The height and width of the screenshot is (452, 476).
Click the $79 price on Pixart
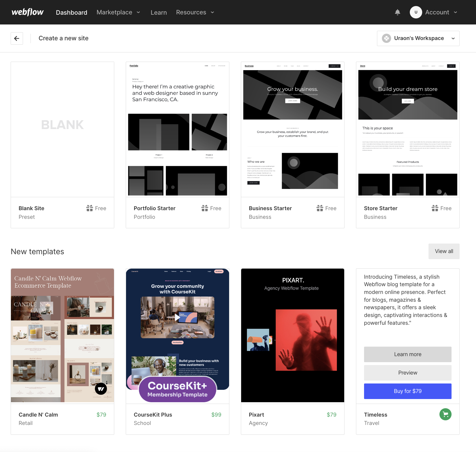[x=332, y=415]
